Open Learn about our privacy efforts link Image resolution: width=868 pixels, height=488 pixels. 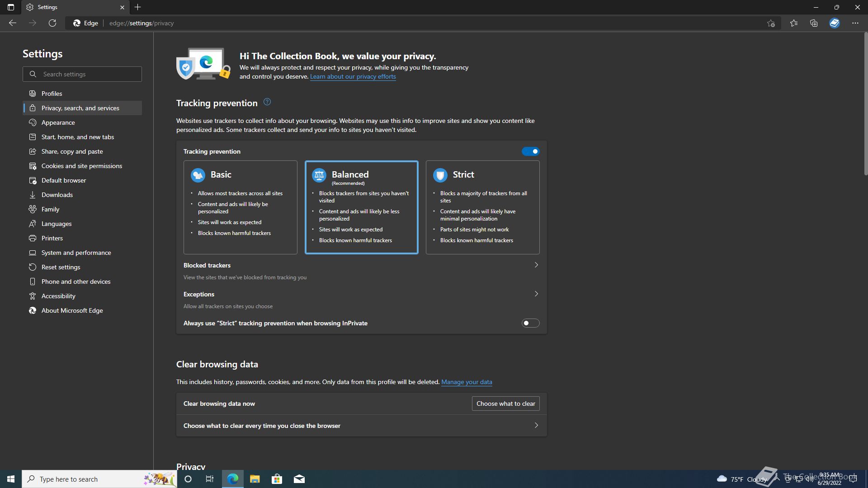pos(353,77)
